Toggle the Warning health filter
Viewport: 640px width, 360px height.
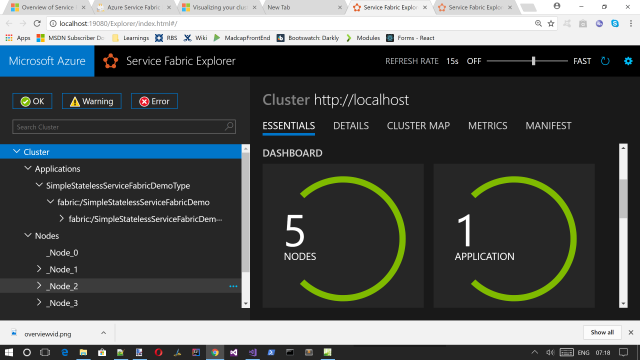91,101
